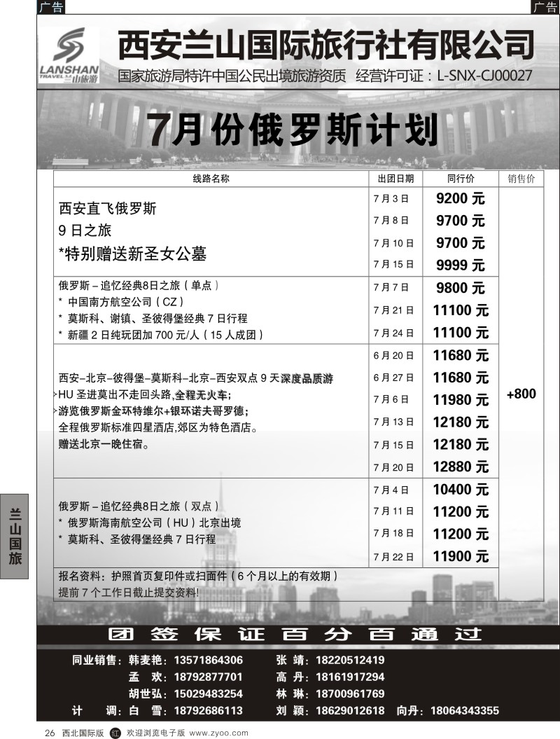This screenshot has width=560, height=739.
Task: Click the St. Petersburg cathedral banner photo
Action: tap(298, 130)
